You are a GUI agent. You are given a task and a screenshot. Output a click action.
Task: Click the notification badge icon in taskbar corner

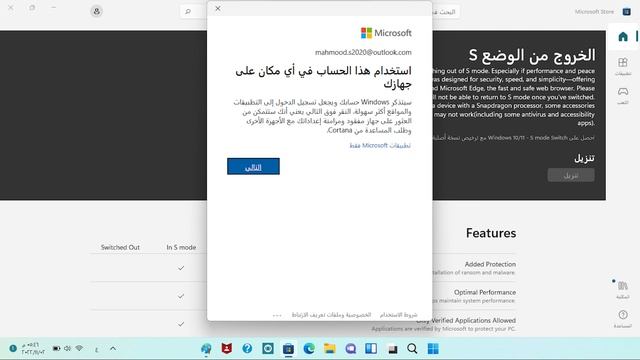coord(13,349)
